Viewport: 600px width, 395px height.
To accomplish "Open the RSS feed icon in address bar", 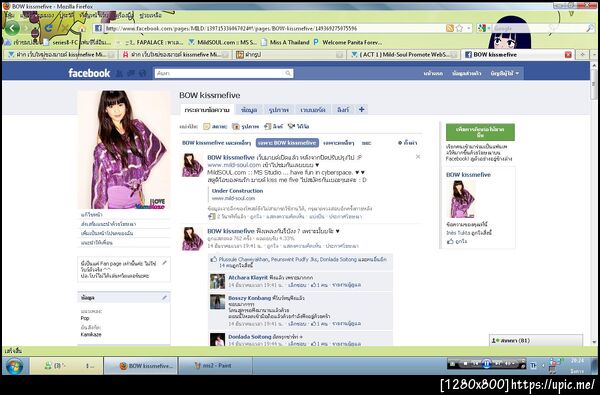I will coord(450,28).
